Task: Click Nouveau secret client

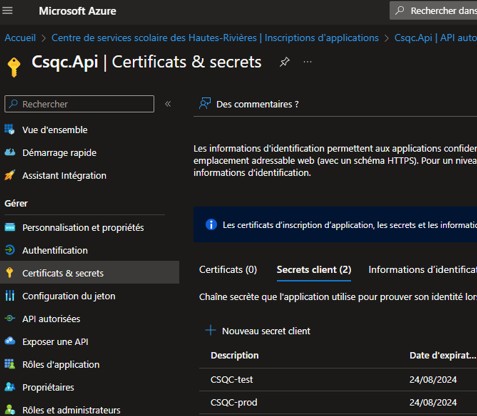Action: click(266, 331)
